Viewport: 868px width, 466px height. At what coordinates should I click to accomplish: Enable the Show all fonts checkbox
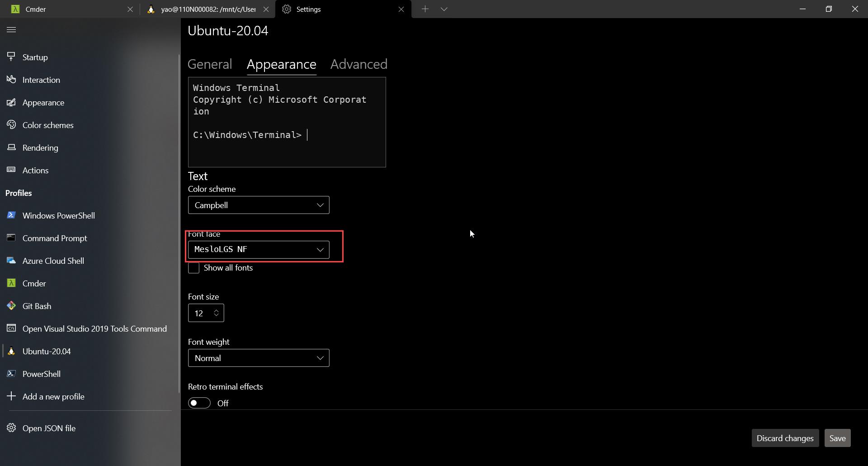click(x=193, y=268)
